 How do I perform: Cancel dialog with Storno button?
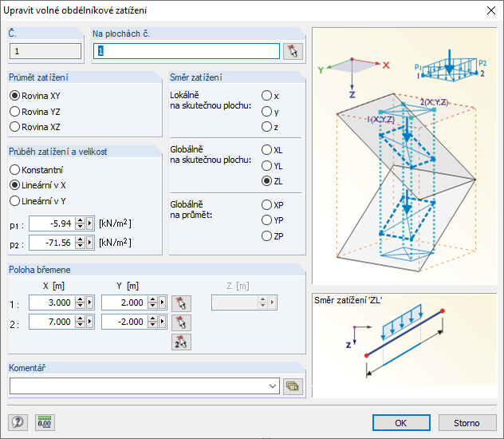[467, 422]
